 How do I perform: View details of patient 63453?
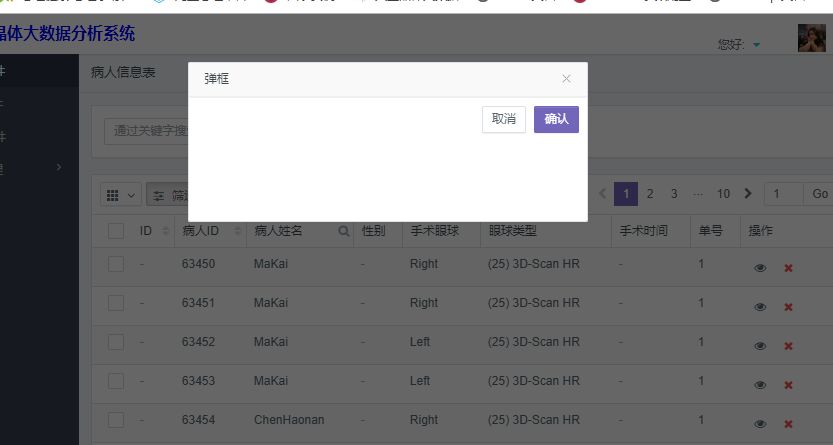[760, 385]
